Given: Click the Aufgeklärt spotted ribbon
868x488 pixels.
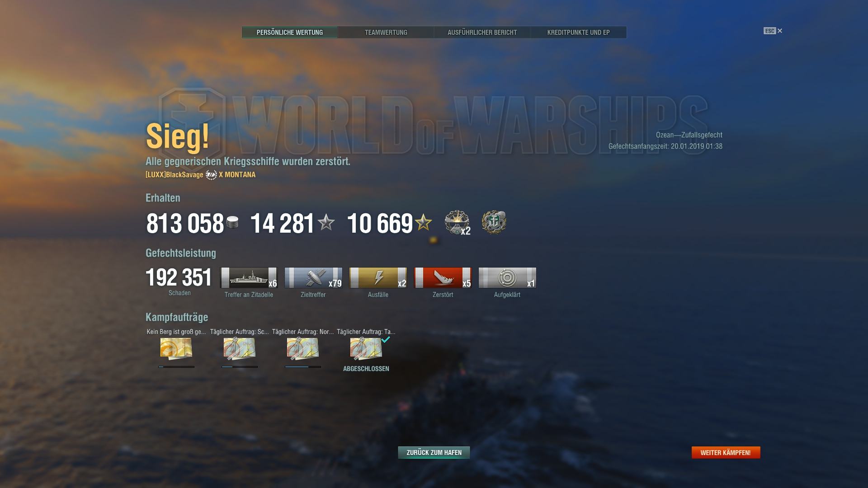Looking at the screenshot, I should [x=507, y=277].
